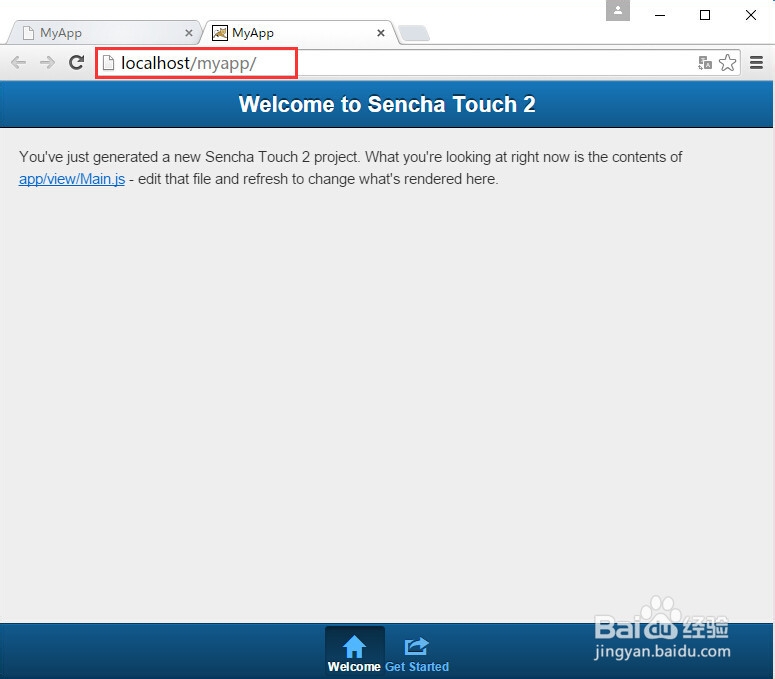Close the active MyApp tab

pyautogui.click(x=381, y=33)
